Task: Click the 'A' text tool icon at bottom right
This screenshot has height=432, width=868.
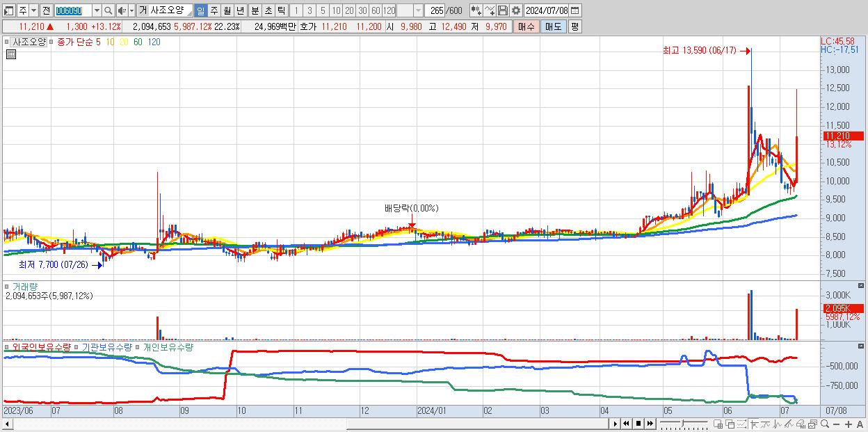Action: [860, 424]
